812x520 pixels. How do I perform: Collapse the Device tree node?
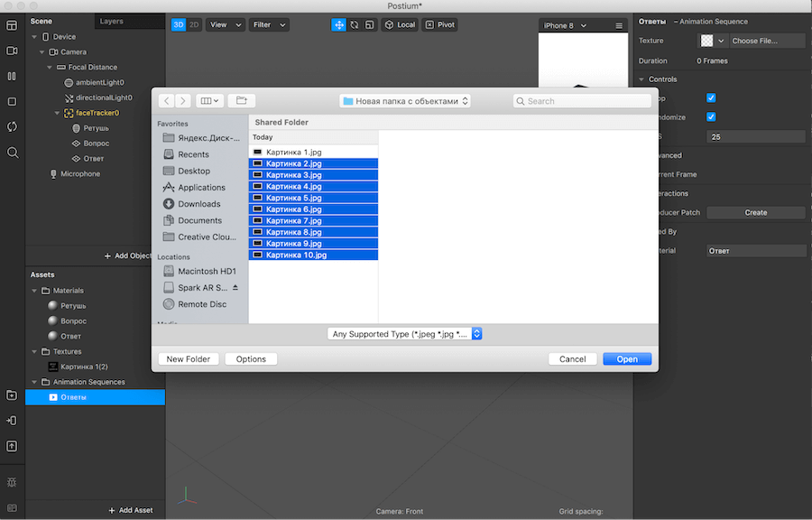pos(34,37)
